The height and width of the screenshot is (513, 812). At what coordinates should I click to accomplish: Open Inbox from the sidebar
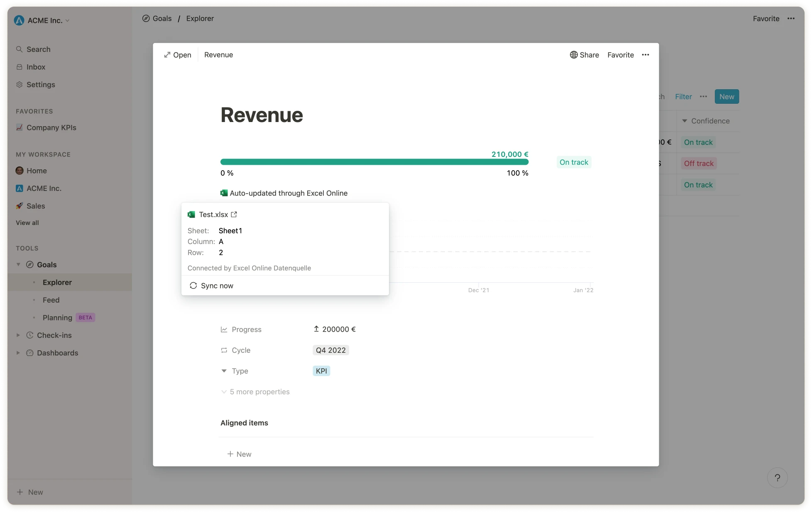click(x=36, y=67)
